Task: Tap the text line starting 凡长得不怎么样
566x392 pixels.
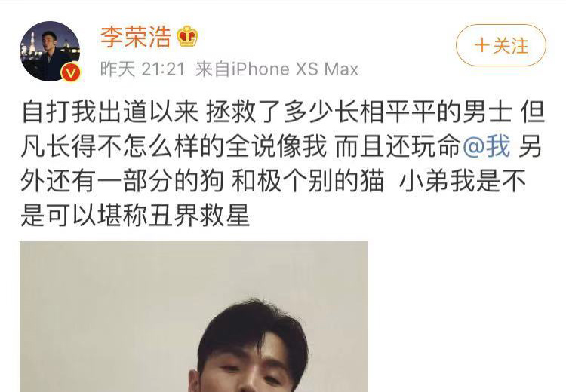Action: point(281,146)
